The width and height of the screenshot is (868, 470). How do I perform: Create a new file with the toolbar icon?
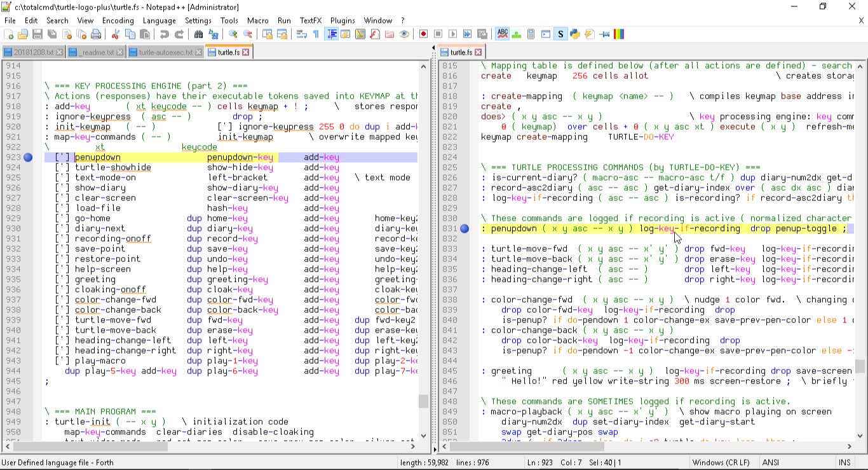tap(8, 35)
